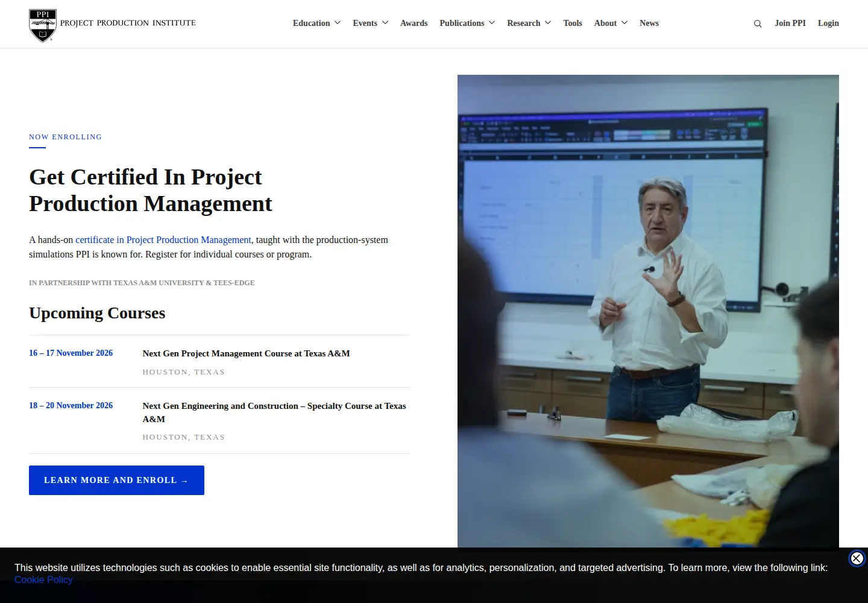868x603 pixels.
Task: Click the Upcoming Courses heading
Action: pyautogui.click(x=97, y=313)
